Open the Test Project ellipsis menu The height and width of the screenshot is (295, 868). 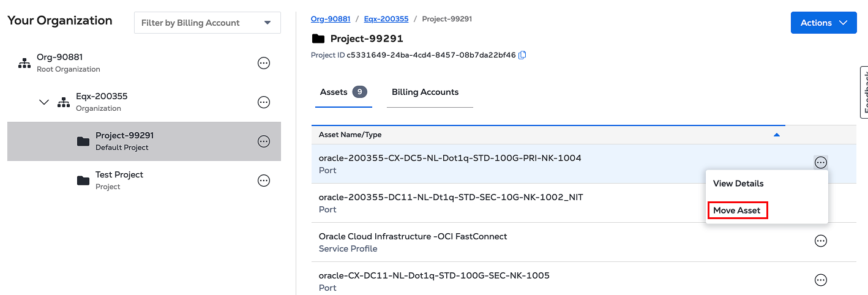pyautogui.click(x=264, y=181)
